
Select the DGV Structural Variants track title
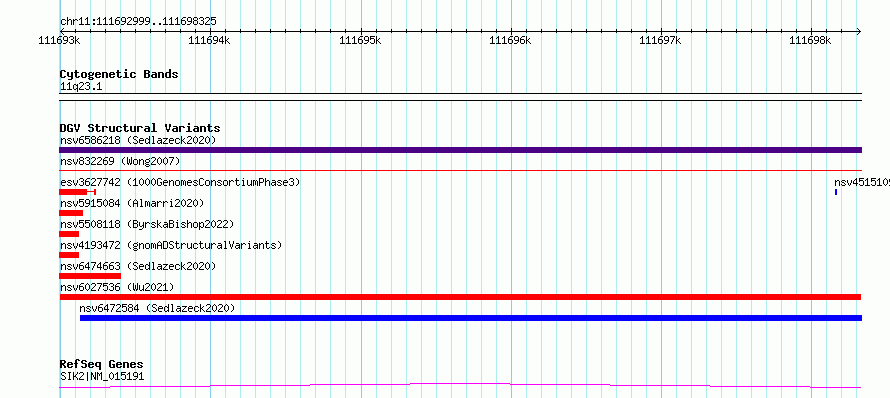140,128
